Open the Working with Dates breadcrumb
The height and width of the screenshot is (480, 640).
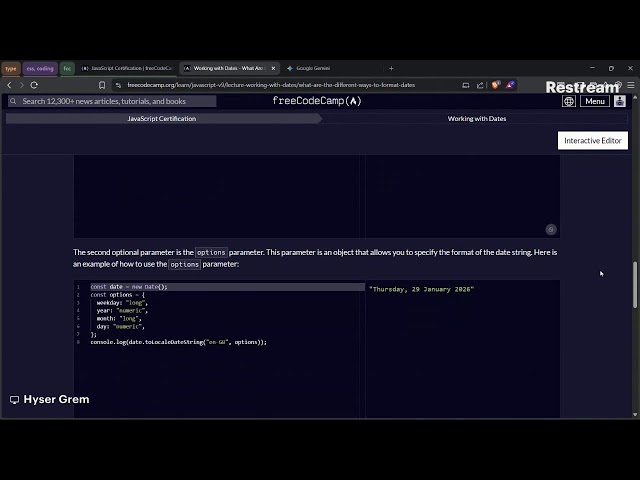(x=477, y=118)
